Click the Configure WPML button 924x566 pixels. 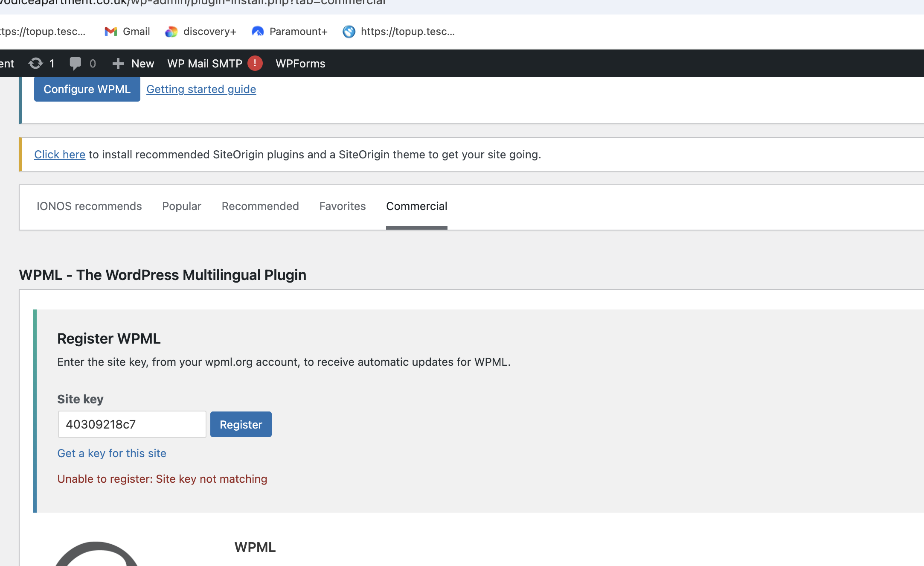[87, 89]
